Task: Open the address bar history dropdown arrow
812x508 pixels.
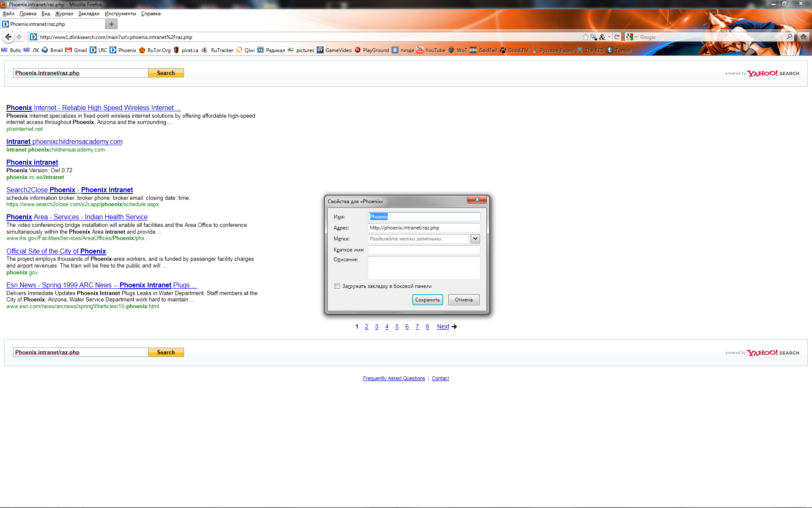Action: (x=609, y=37)
